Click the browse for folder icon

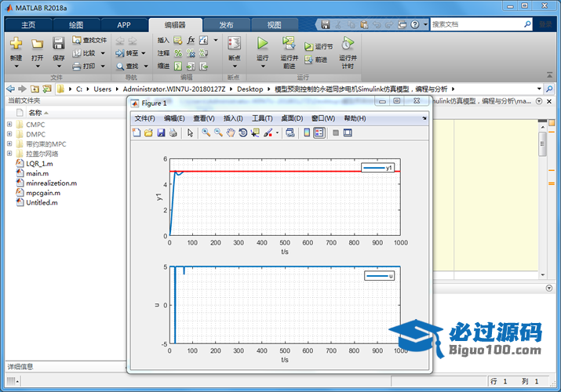[x=47, y=89]
